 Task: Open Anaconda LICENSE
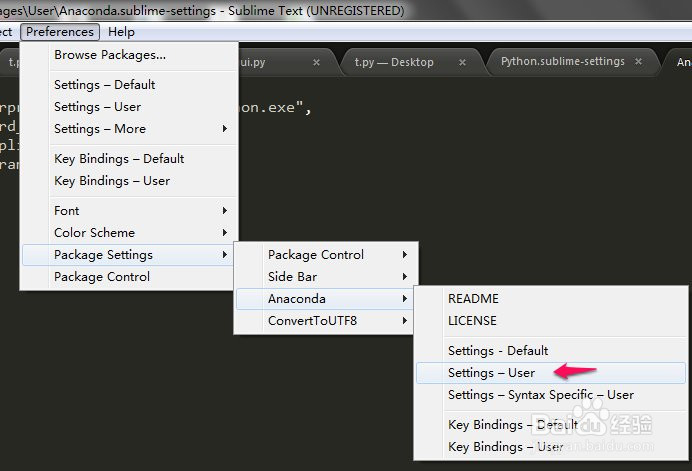pos(551,321)
